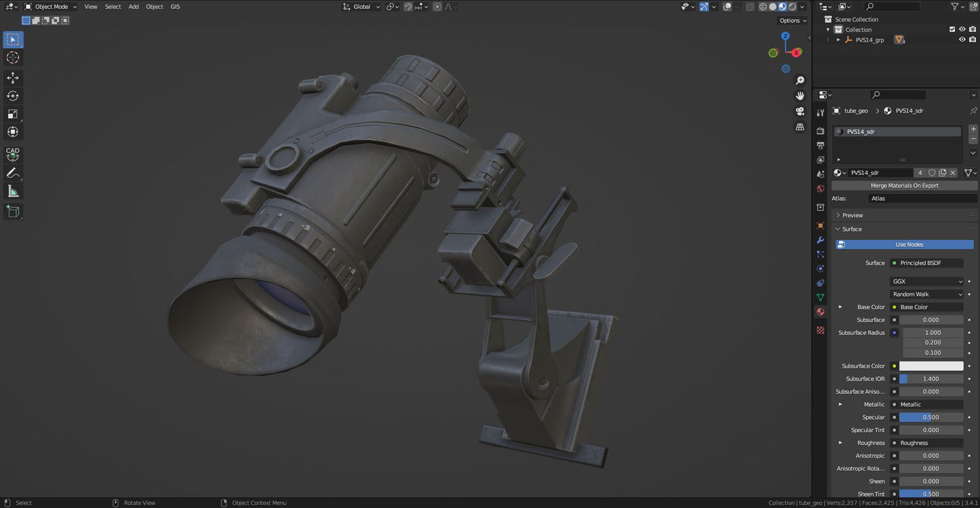The width and height of the screenshot is (980, 508).
Task: Open the Modifier properties wrench tab
Action: pos(821,240)
